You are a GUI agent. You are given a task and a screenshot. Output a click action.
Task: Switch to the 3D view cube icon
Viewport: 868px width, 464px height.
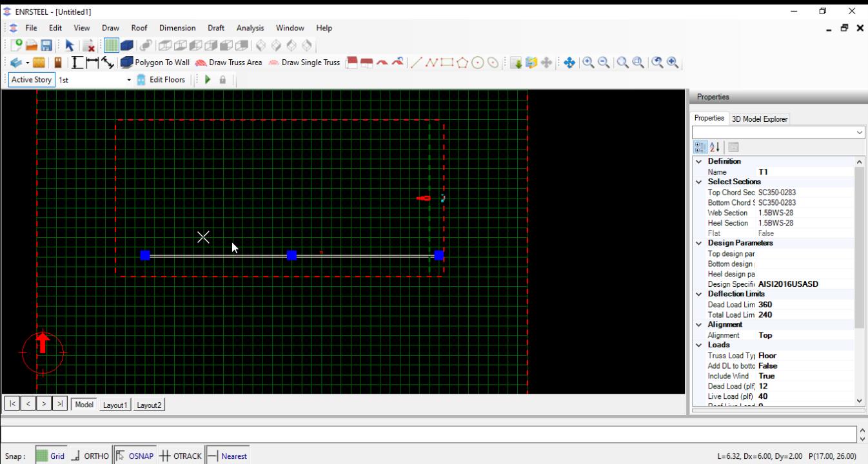127,45
